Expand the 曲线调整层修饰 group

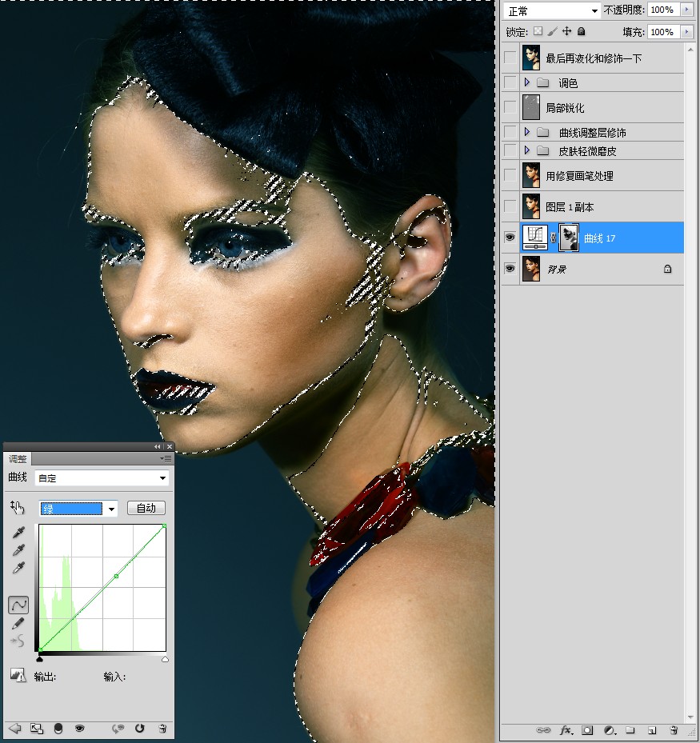[527, 132]
